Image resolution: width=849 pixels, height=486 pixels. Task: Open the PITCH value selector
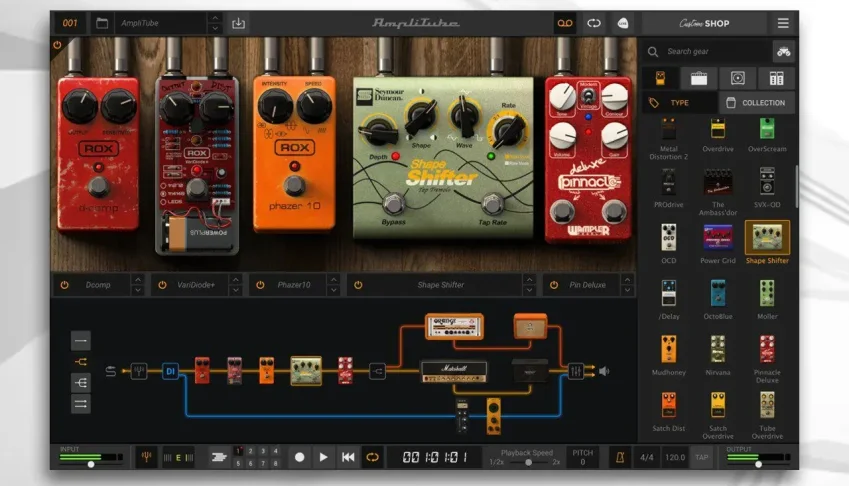coord(583,457)
